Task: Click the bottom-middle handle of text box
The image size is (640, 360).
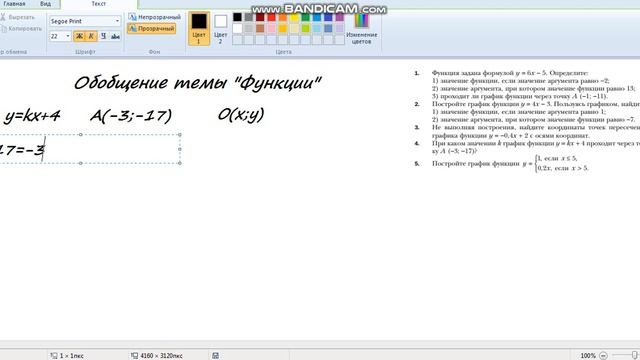Action: (80, 163)
